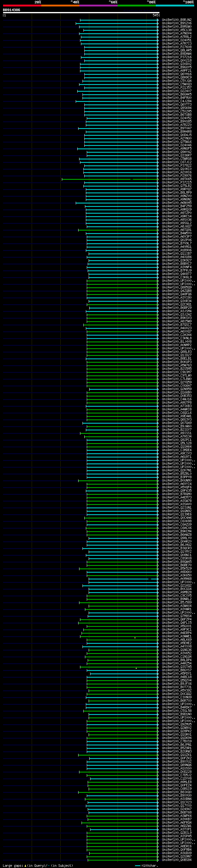The image size is (197, 868).
Task: Click the green ~80% identity legend segment
Action: coord(137,6)
